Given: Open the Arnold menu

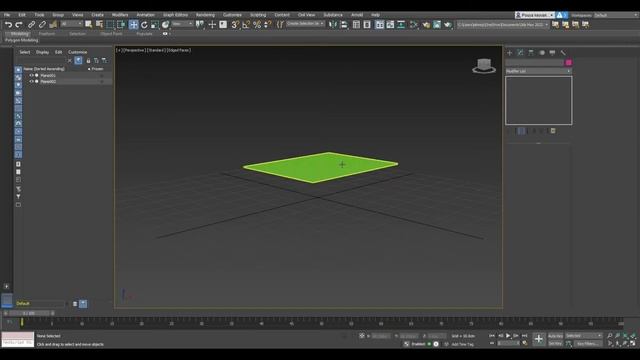Looking at the screenshot, I should [357, 15].
